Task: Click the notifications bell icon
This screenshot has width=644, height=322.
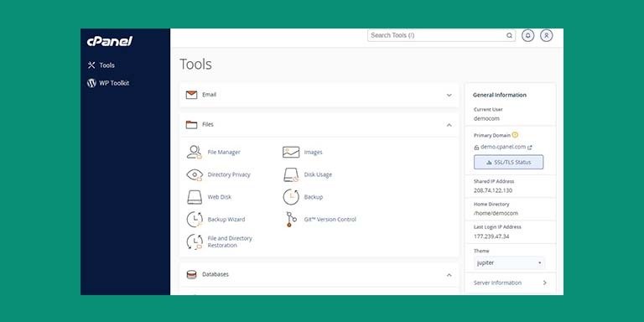Action: [527, 35]
